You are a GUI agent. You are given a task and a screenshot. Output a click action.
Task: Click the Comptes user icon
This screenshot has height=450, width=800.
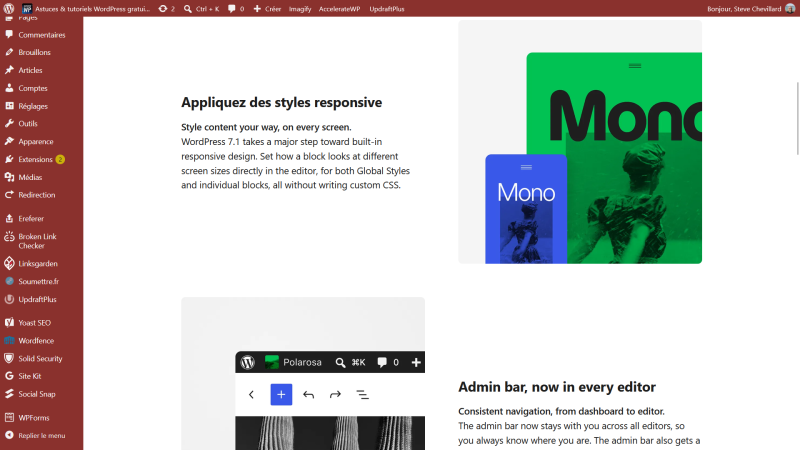pyautogui.click(x=9, y=88)
